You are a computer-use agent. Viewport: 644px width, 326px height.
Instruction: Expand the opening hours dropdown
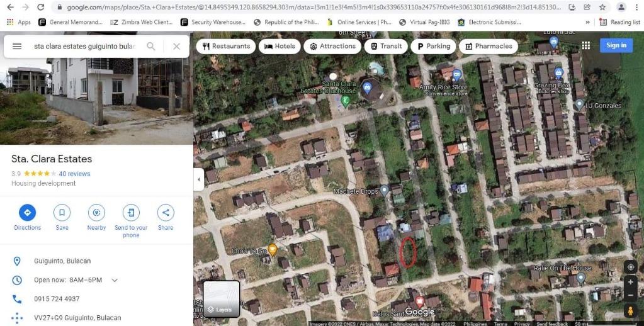[115, 280]
